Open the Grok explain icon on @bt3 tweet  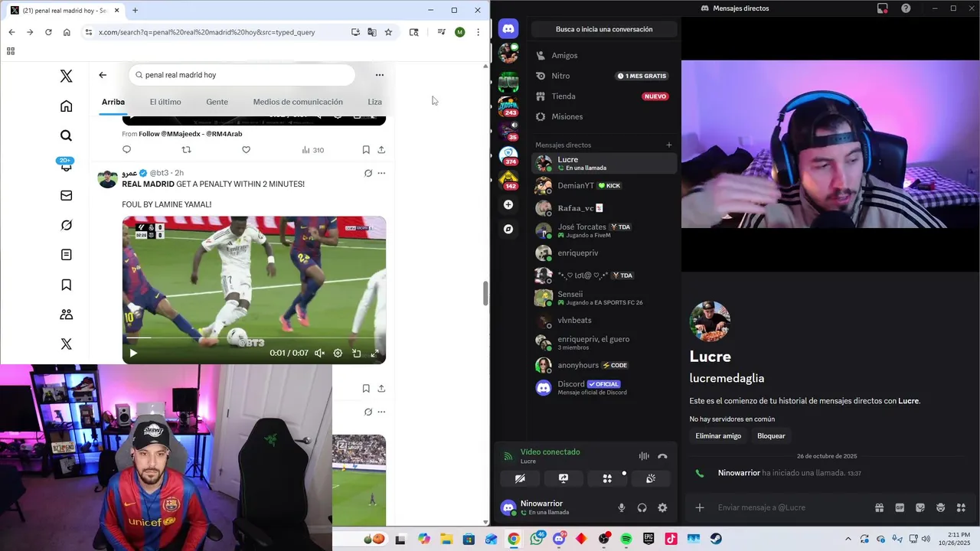(368, 173)
